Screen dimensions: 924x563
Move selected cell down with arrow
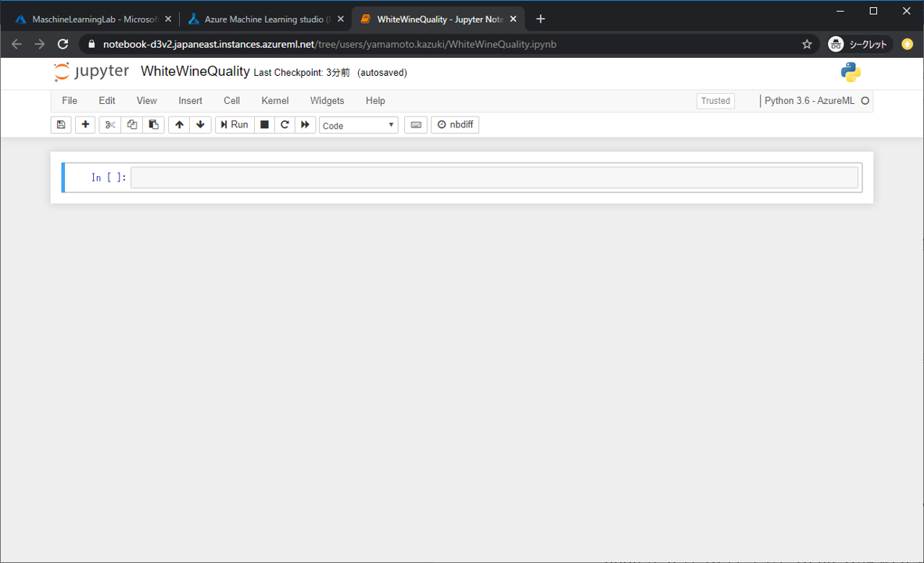[x=201, y=125]
